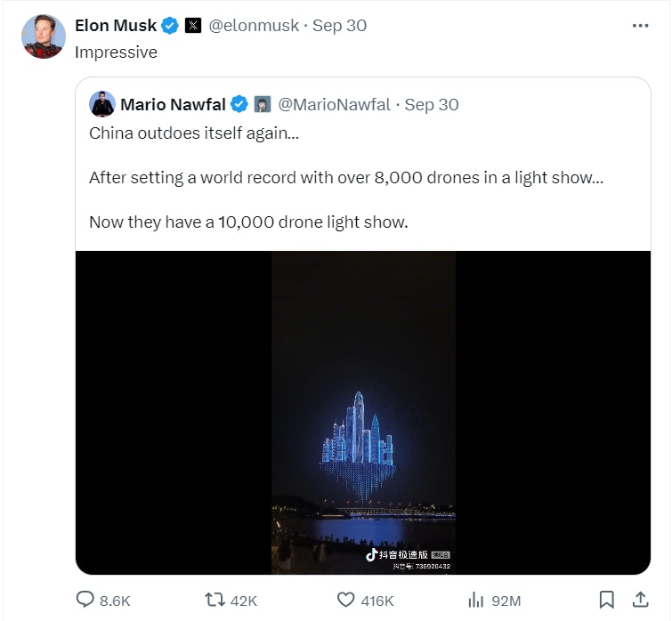672x621 pixels.
Task: Open Elon Musk's profile picture
Action: tap(44, 37)
